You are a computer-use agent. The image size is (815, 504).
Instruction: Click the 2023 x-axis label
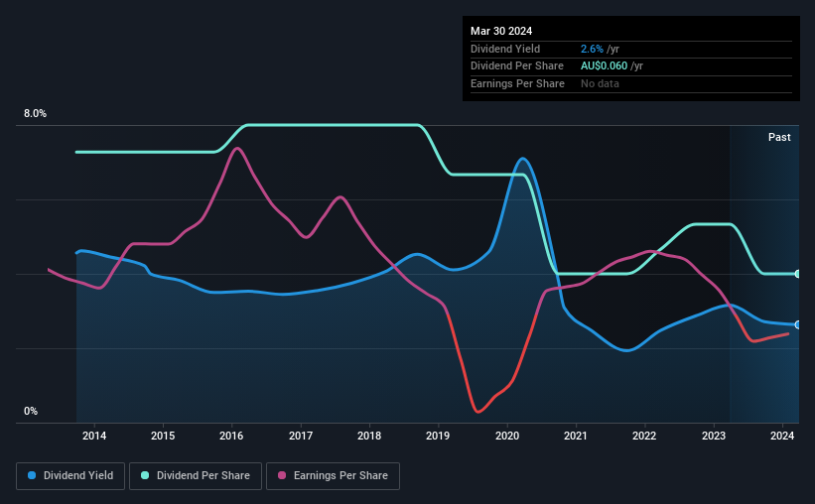pos(713,436)
